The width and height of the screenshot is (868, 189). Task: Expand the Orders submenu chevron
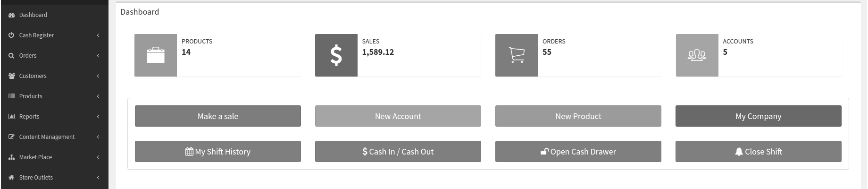(x=98, y=56)
